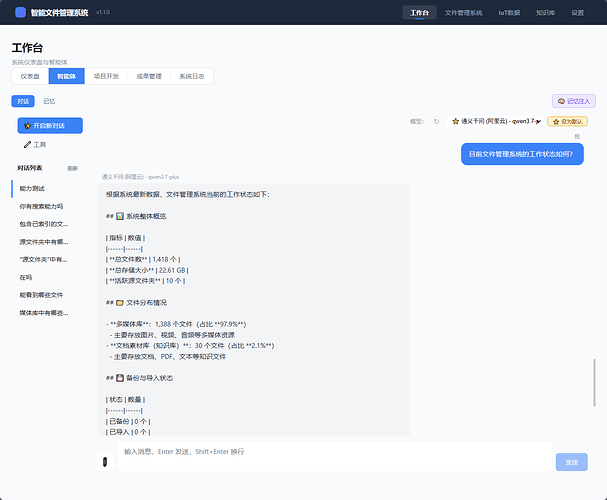Click the 刷新 link beside 对话列表
The width and height of the screenshot is (607, 500).
tap(72, 168)
